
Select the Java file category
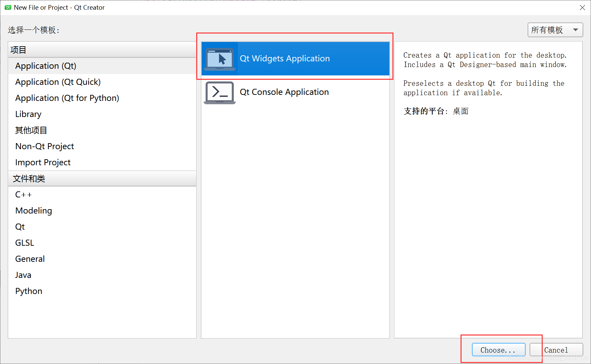(23, 275)
